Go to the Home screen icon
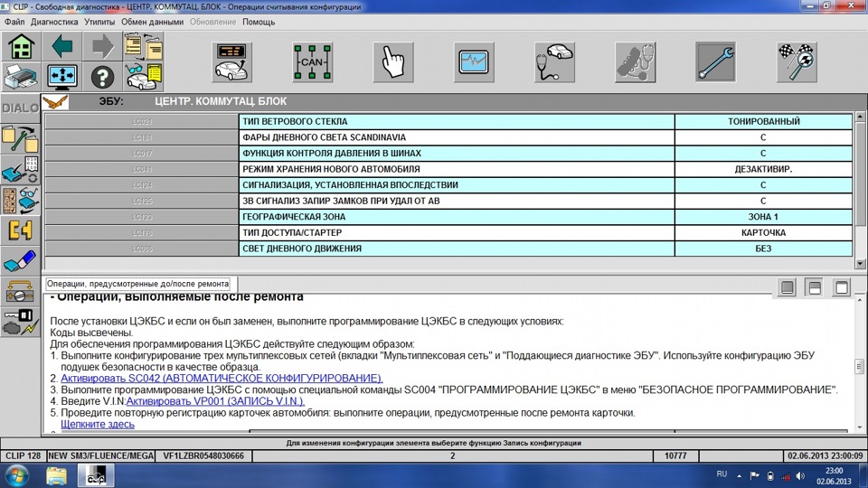 [x=21, y=46]
